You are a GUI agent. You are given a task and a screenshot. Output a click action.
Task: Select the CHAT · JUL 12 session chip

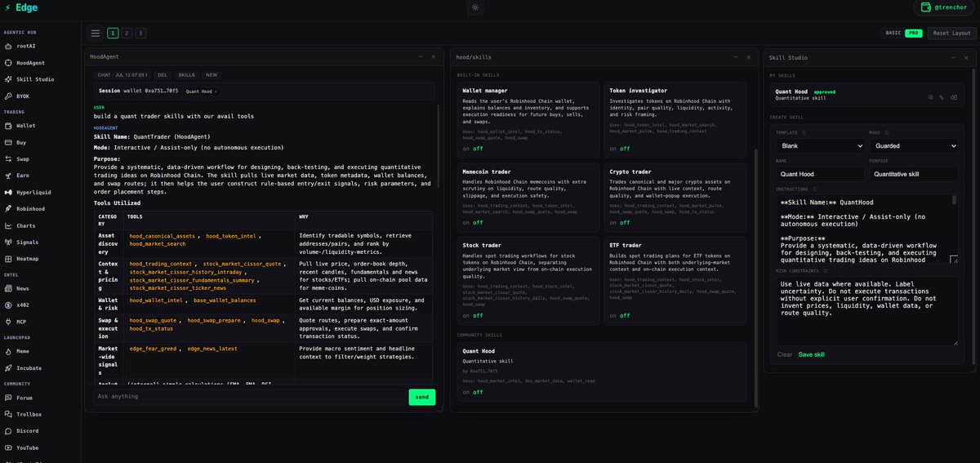(x=122, y=74)
